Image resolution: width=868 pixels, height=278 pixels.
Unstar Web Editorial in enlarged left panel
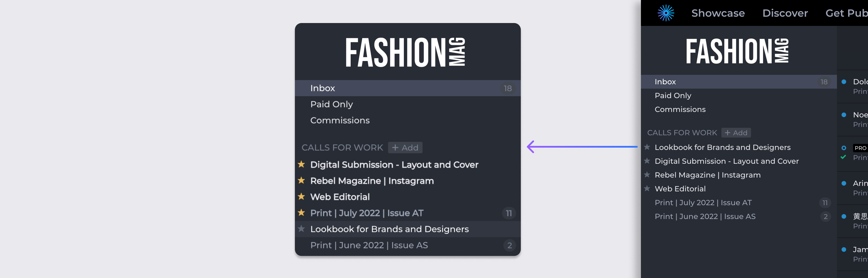pyautogui.click(x=301, y=196)
